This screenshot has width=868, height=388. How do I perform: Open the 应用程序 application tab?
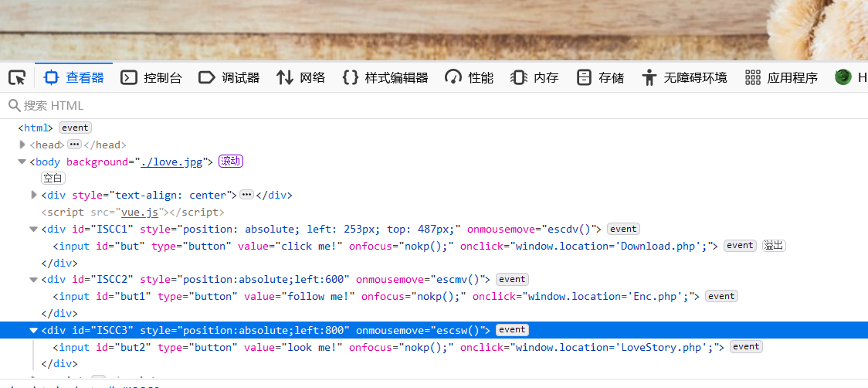[781, 77]
